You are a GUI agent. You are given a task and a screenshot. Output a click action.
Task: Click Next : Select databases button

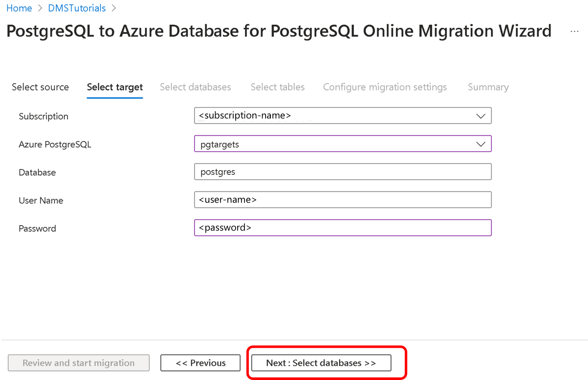coord(321,363)
